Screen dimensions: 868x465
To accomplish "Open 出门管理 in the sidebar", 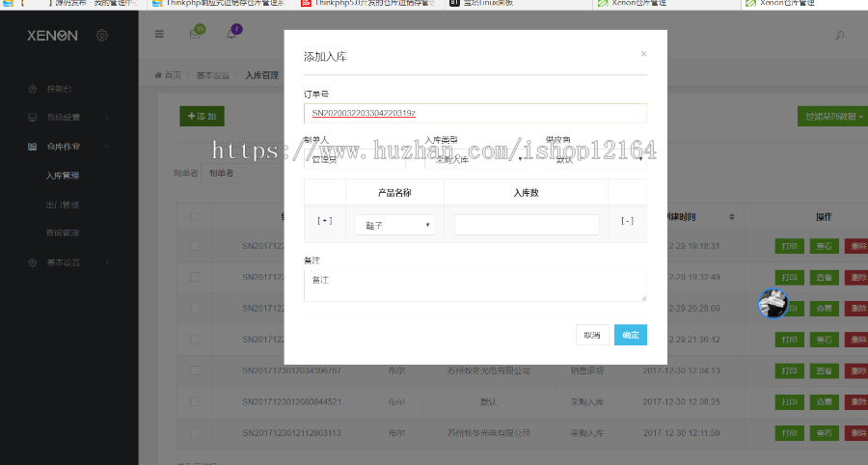I will click(x=63, y=205).
